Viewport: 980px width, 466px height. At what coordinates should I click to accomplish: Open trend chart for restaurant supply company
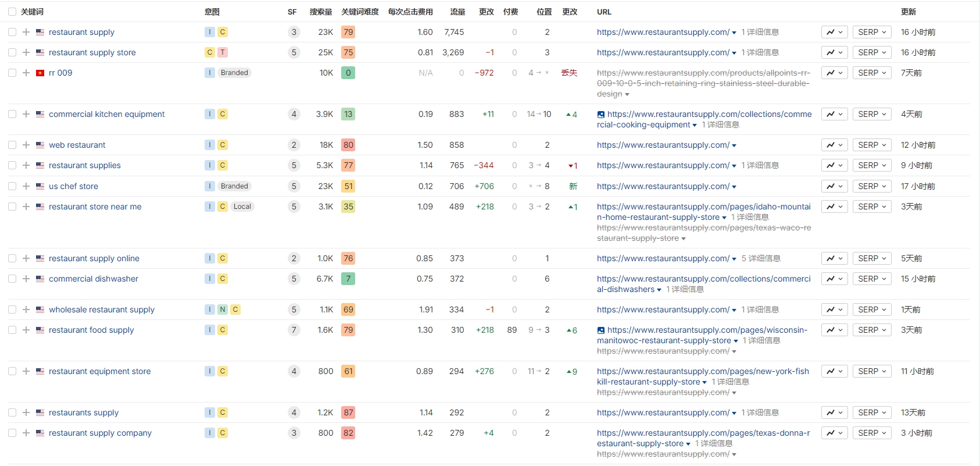pos(835,433)
